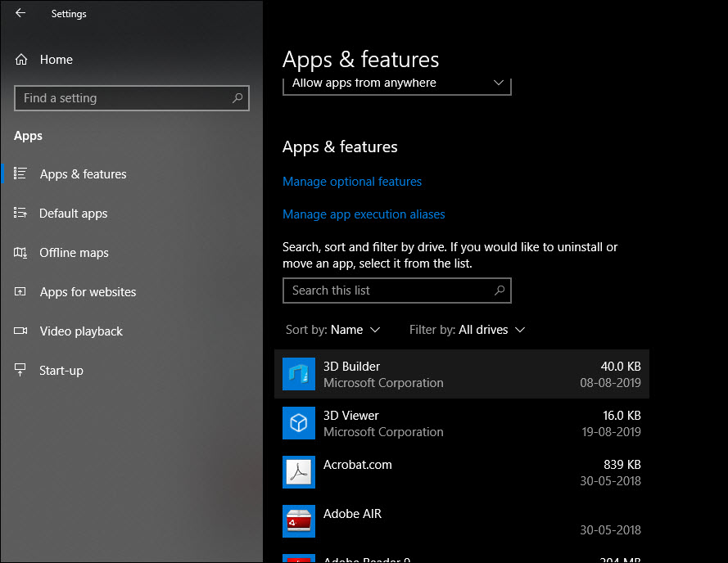This screenshot has height=563, width=728.
Task: Go to Home in Settings
Action: [x=57, y=60]
